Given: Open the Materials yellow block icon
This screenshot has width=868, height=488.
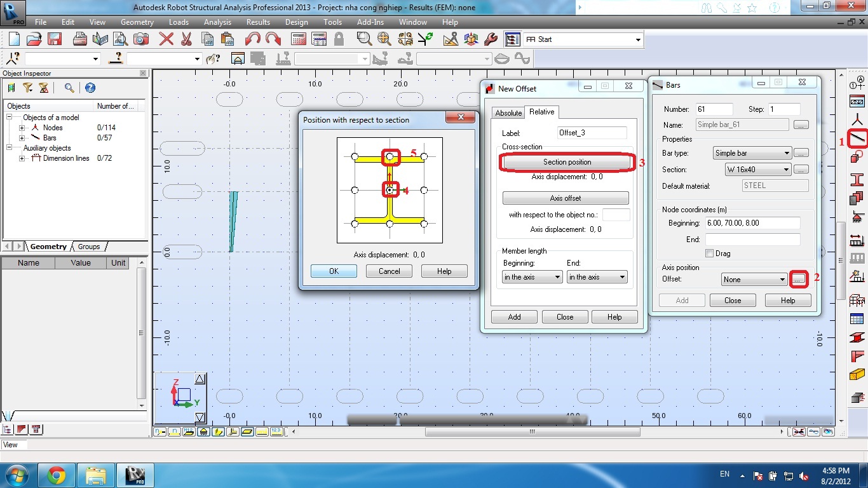Looking at the screenshot, I should pyautogui.click(x=857, y=375).
